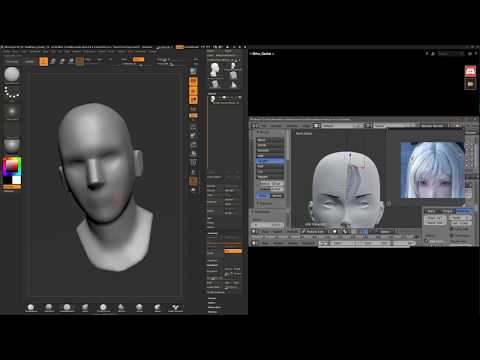Click the dark icon below the Discord icon

[470, 84]
